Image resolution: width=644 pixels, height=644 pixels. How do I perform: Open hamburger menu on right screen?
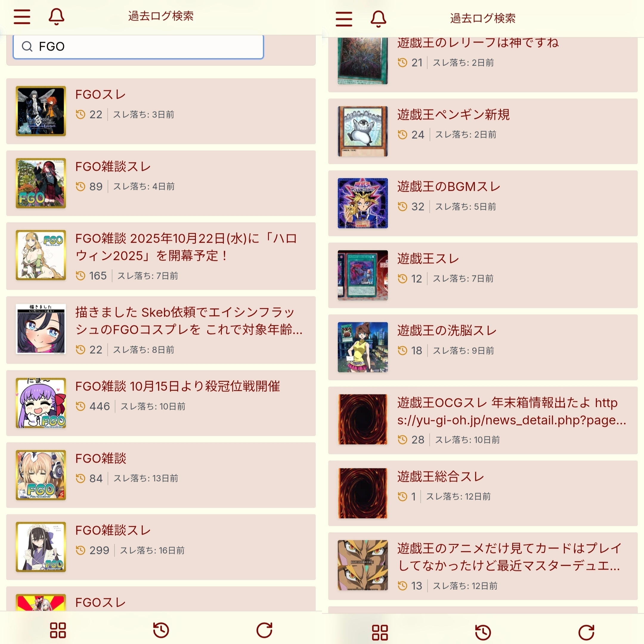point(344,19)
